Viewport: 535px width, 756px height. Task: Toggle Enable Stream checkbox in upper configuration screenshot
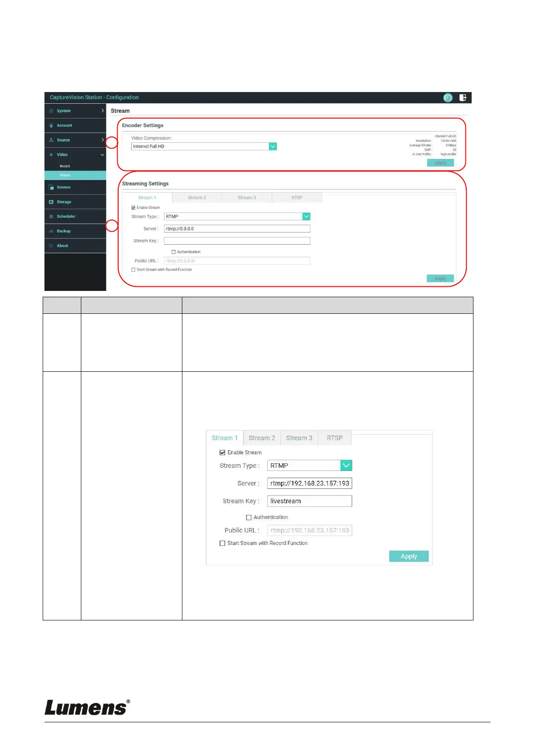point(133,208)
